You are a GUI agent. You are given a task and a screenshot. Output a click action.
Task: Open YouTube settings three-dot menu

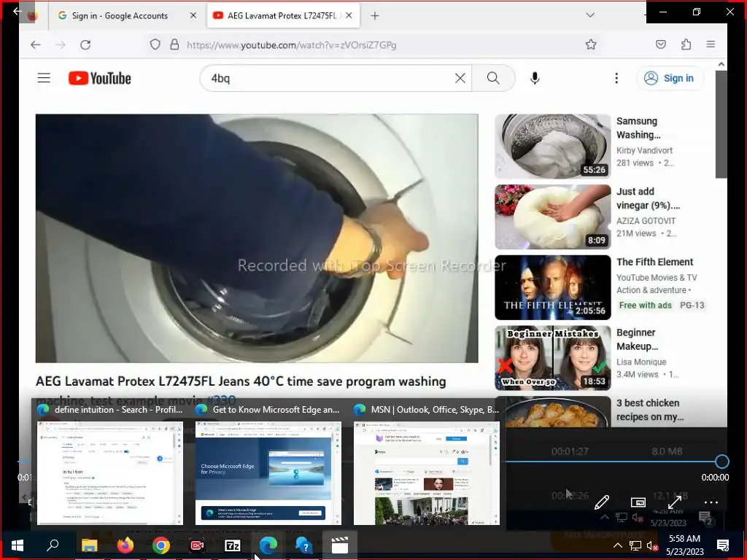(x=616, y=78)
